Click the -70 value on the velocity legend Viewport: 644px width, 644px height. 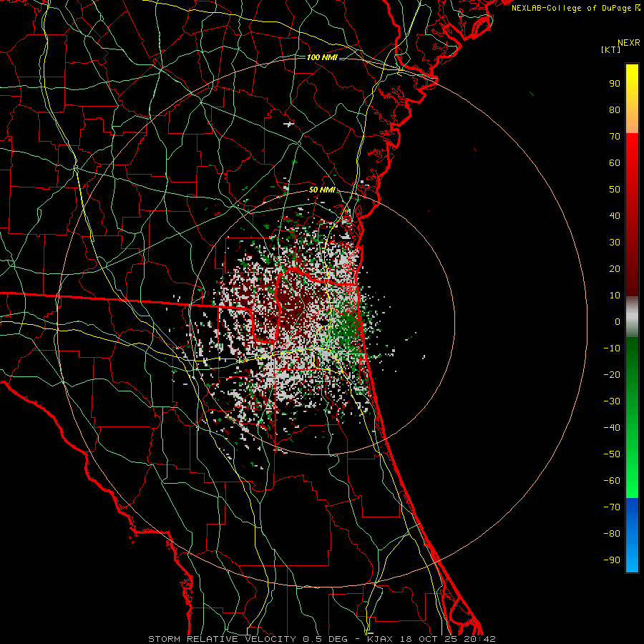(612, 507)
